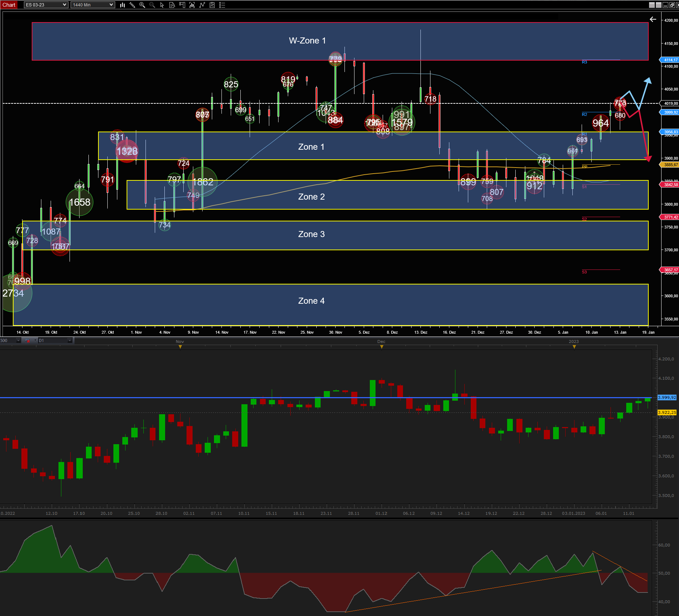Viewport: 679px width, 616px height.
Task: Click the 825 volume bubble
Action: pyautogui.click(x=231, y=84)
